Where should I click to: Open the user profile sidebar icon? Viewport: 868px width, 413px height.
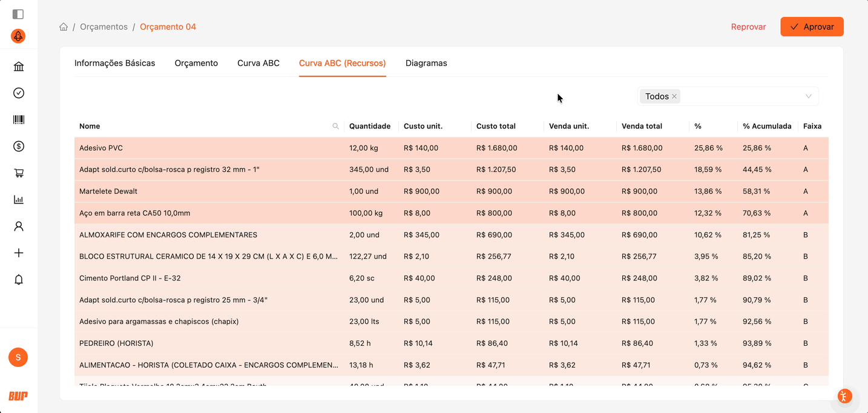point(19,226)
